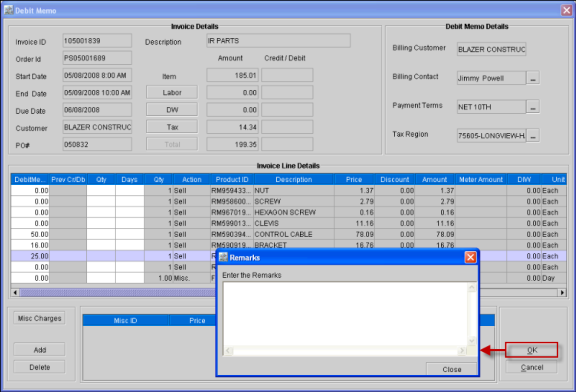Click the Meter Amount column header
Screen dimensions: 576x392
[481, 179]
